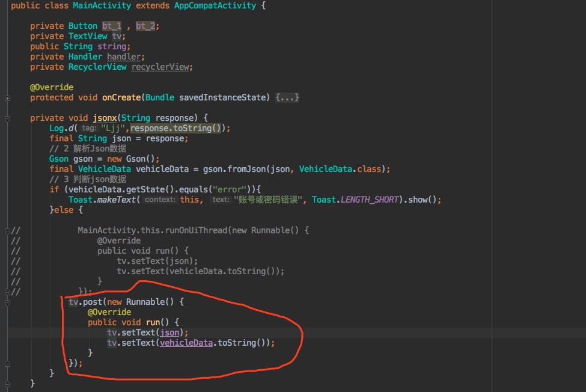Image resolution: width=586 pixels, height=392 pixels.
Task: Click the underlined json variable in tv.setText
Action: point(171,332)
